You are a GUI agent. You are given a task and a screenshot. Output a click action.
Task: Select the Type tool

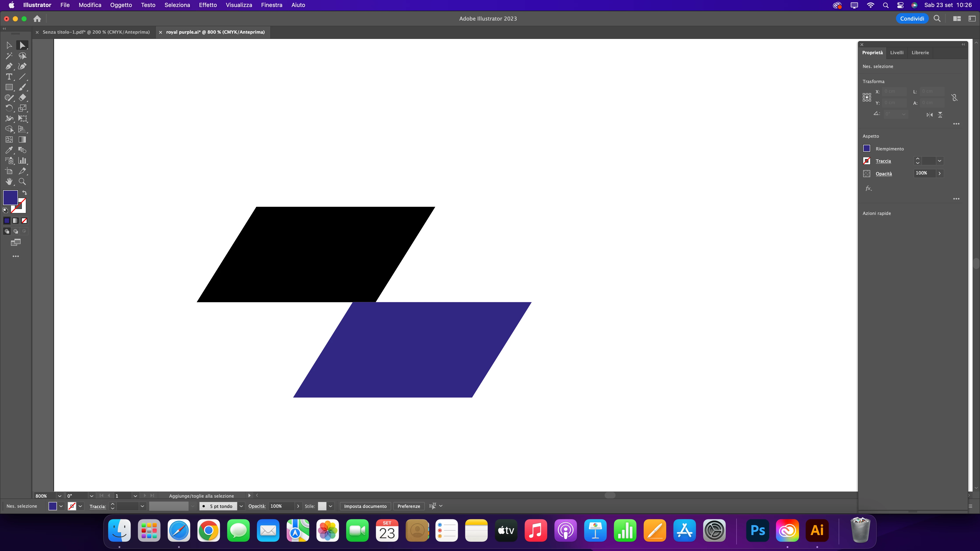point(9,77)
